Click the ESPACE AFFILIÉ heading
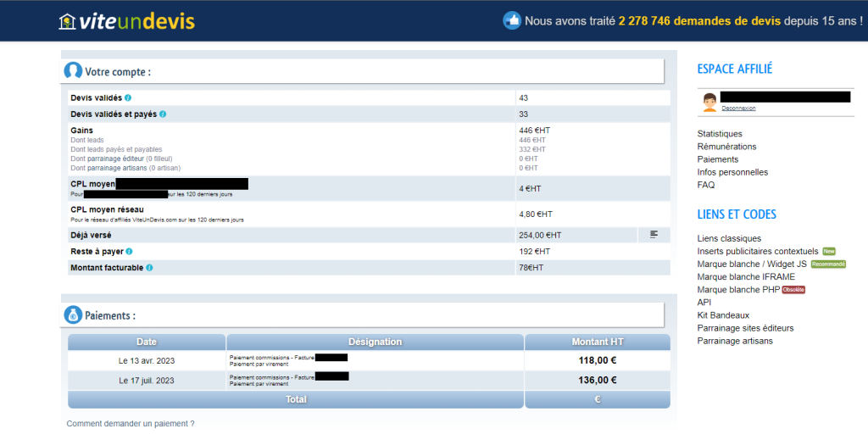This screenshot has width=868, height=434. (735, 70)
